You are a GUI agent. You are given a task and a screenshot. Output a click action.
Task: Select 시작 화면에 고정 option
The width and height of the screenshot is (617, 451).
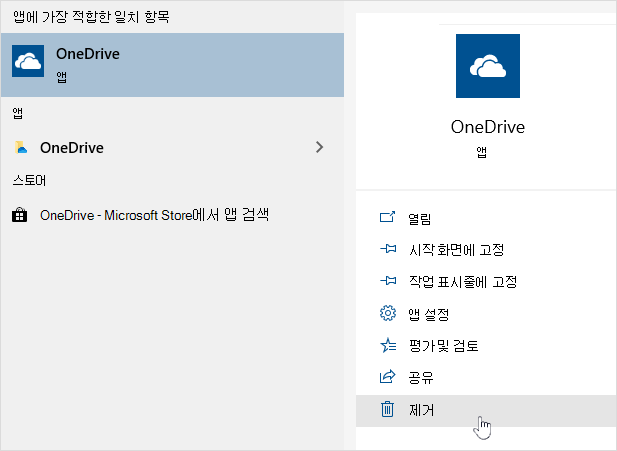(x=486, y=250)
